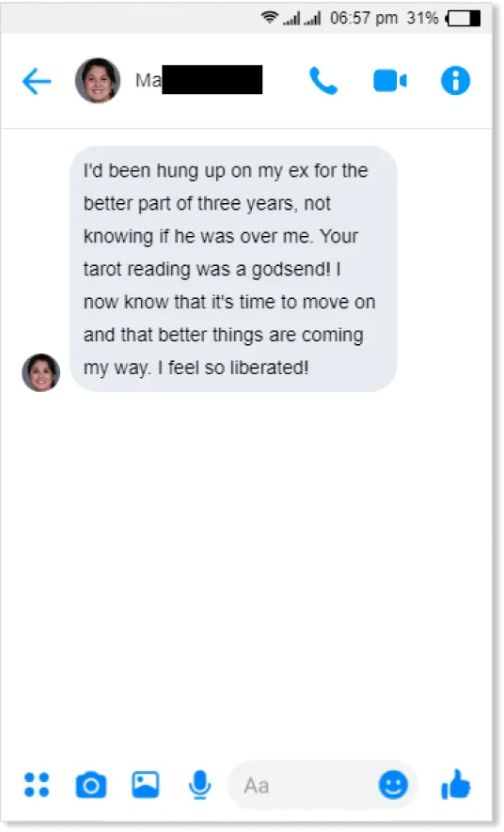Start a voice call with the phone icon
The height and width of the screenshot is (832, 504).
(323, 81)
